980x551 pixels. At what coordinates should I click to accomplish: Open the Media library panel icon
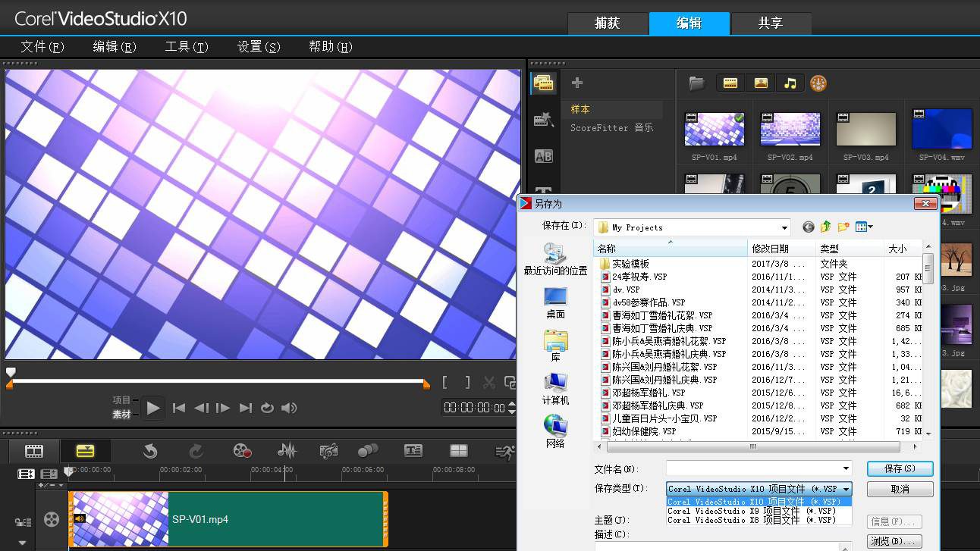click(544, 83)
